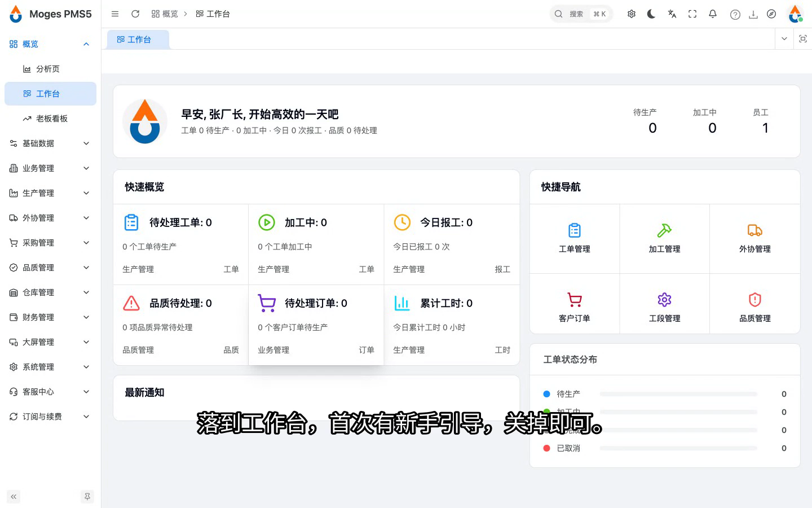
Task: Click the download icon in top bar
Action: (753, 15)
